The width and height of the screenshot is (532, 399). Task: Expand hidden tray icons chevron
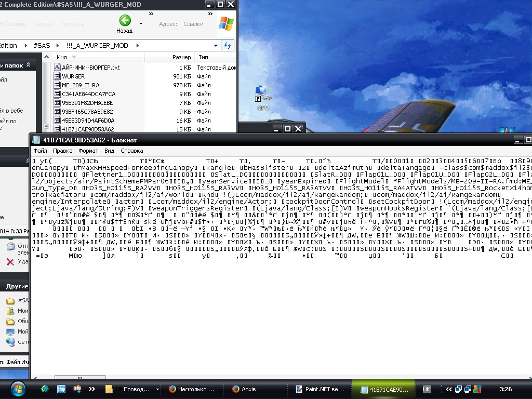pos(448,389)
